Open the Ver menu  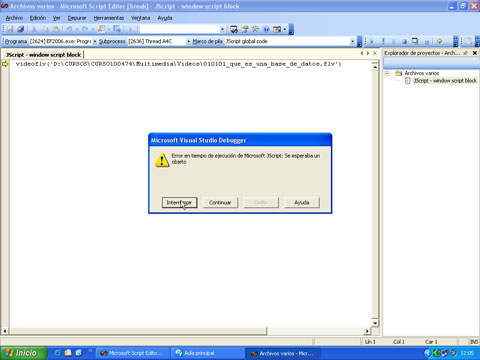pyautogui.click(x=57, y=18)
